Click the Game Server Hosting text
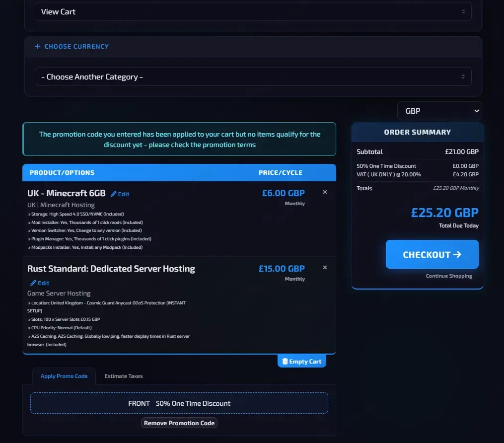504x443 pixels. [x=59, y=293]
